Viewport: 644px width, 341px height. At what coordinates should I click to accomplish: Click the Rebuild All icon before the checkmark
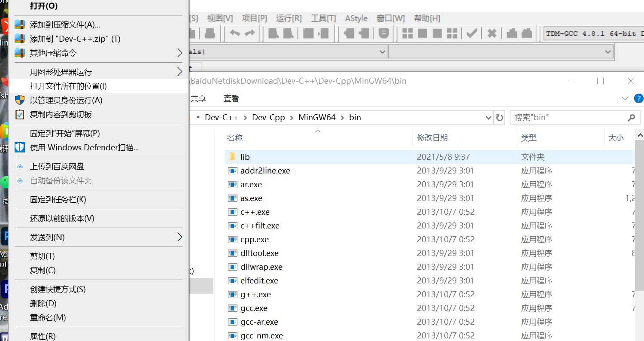tap(452, 33)
